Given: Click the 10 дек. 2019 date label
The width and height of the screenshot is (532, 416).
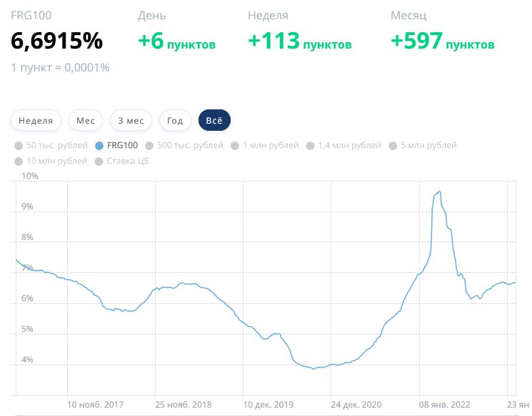Looking at the screenshot, I should pos(271,405).
